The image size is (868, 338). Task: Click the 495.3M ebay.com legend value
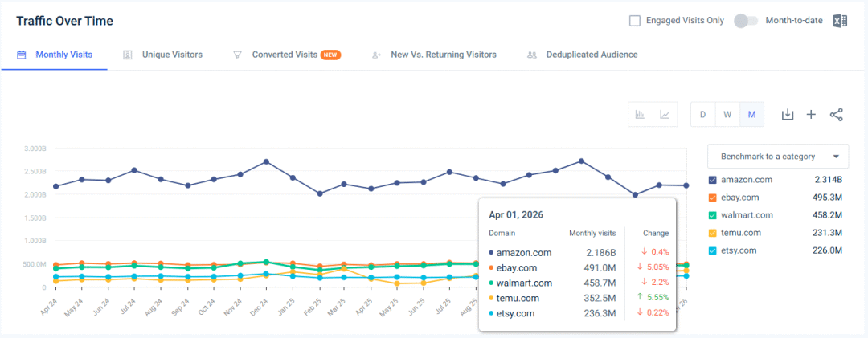tap(827, 198)
